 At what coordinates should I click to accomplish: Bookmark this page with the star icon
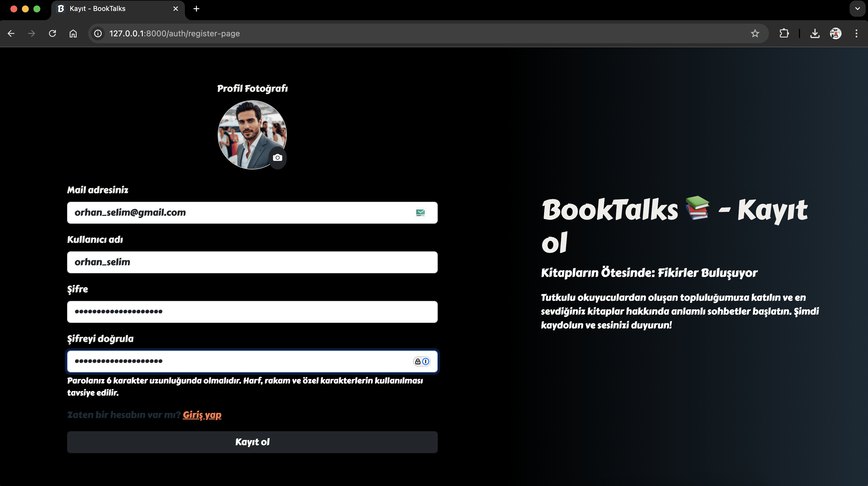coord(755,33)
